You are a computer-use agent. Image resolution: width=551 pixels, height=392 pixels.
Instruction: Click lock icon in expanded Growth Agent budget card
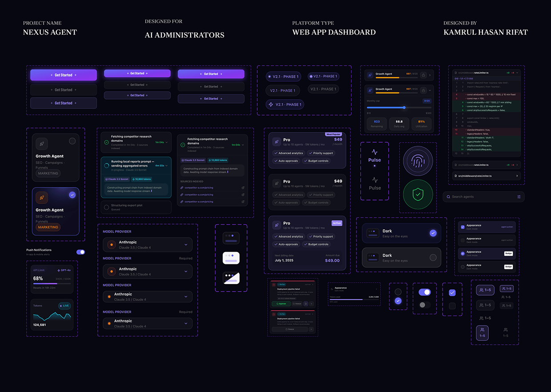coord(423,90)
